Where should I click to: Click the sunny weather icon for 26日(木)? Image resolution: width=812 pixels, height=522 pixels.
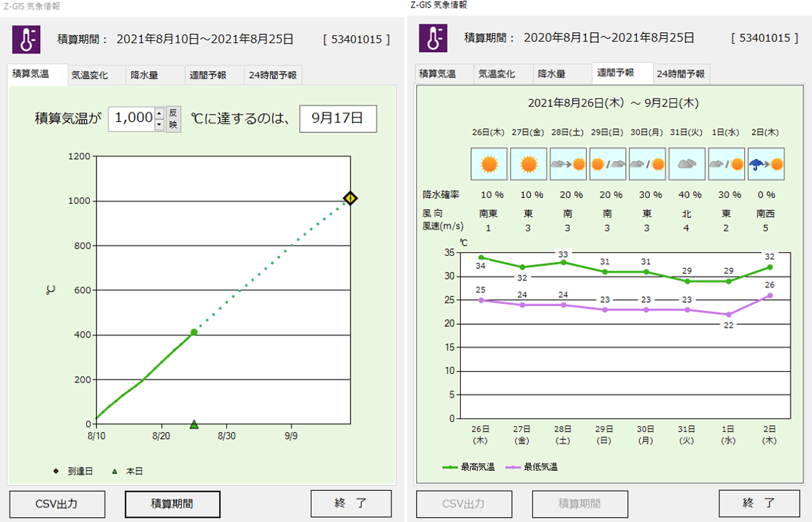(488, 164)
